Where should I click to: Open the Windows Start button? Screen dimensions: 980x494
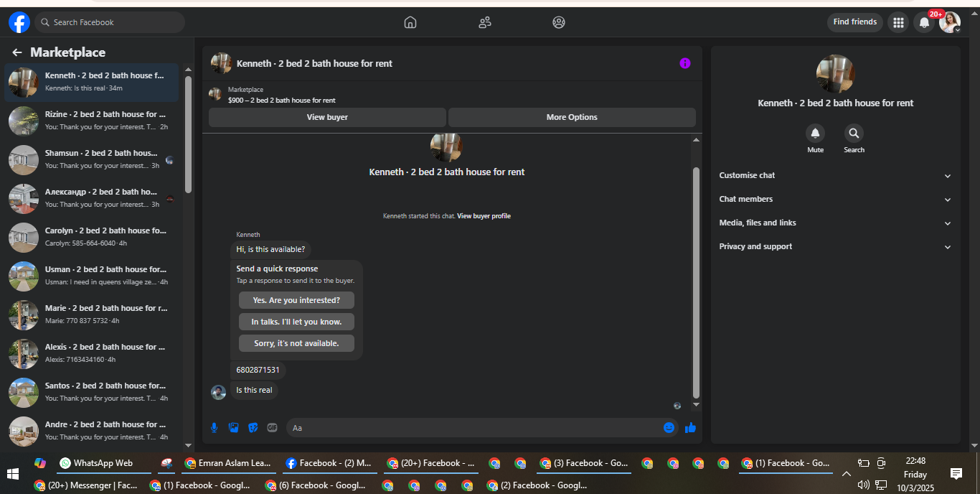pyautogui.click(x=13, y=474)
